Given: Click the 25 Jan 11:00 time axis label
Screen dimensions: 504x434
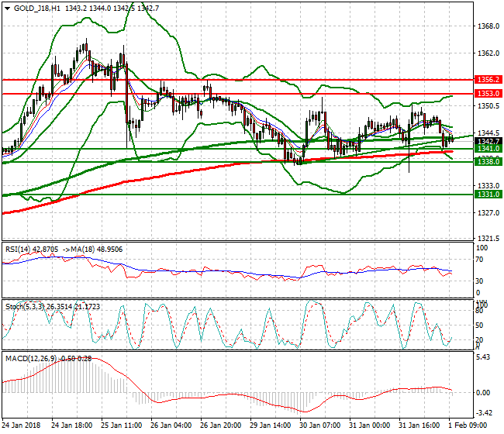Looking at the screenshot, I should coord(122,425).
